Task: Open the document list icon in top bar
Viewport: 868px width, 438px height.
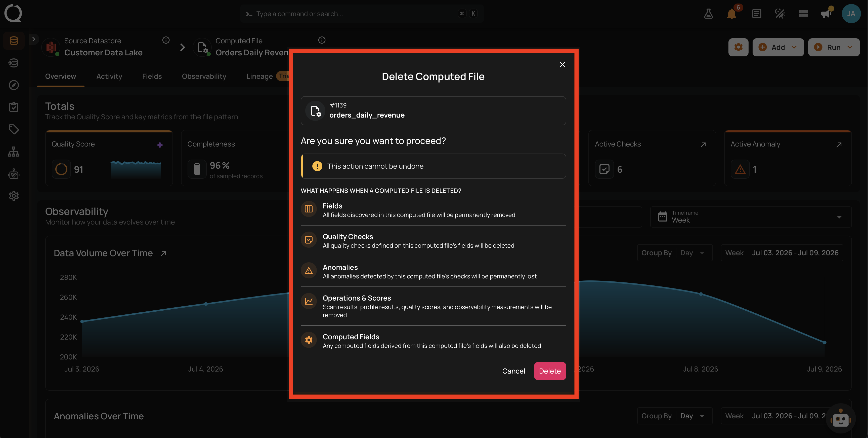Action: (x=756, y=14)
